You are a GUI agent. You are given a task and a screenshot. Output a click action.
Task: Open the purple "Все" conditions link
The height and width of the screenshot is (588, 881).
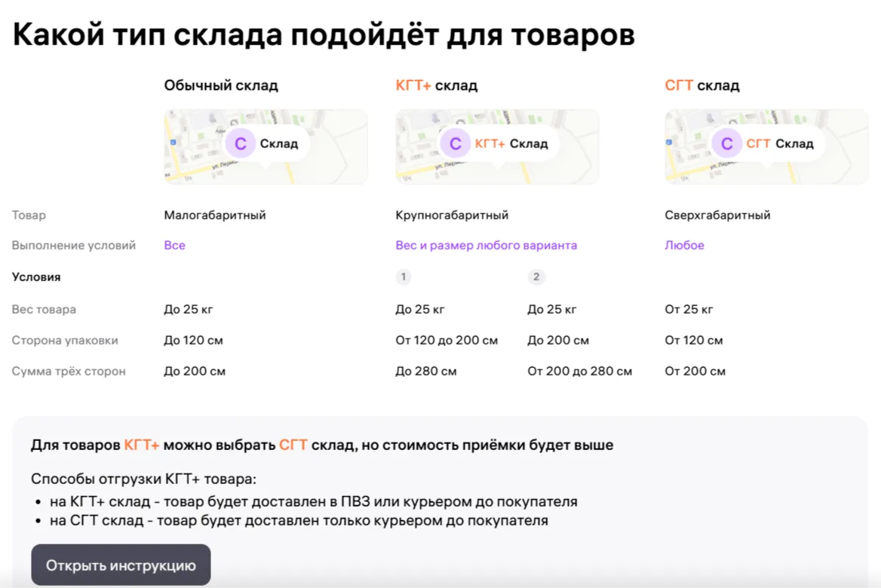point(174,245)
